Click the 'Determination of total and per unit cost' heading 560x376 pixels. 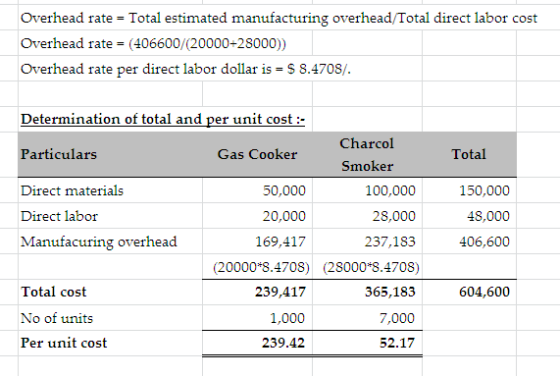click(163, 119)
